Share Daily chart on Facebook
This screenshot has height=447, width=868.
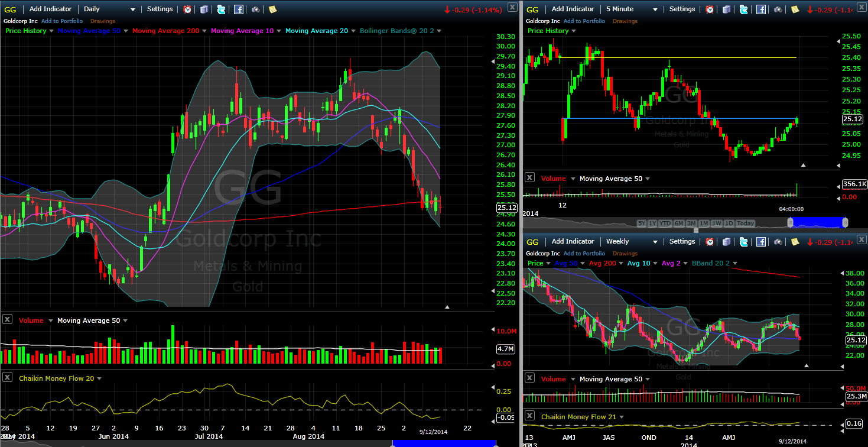pyautogui.click(x=238, y=9)
